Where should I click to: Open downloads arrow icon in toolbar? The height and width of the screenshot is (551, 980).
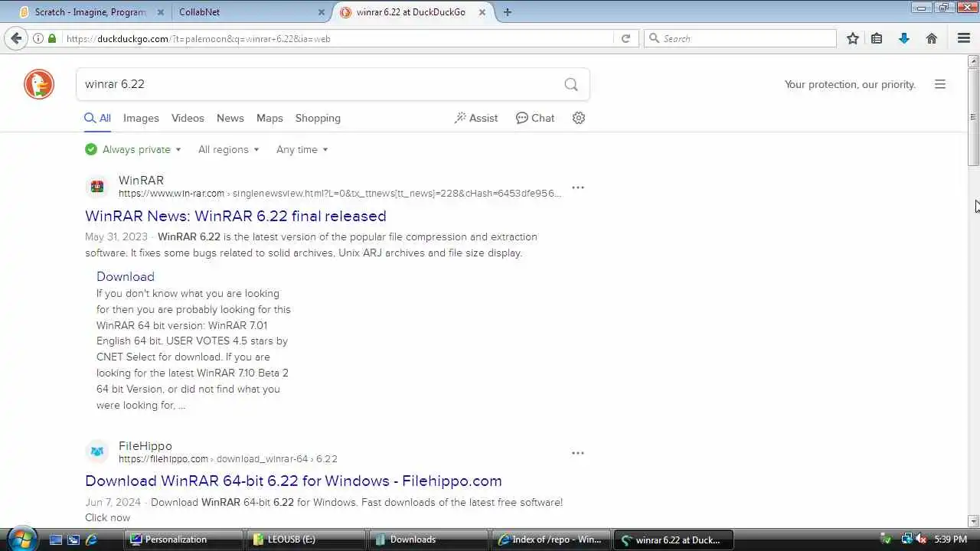click(904, 38)
